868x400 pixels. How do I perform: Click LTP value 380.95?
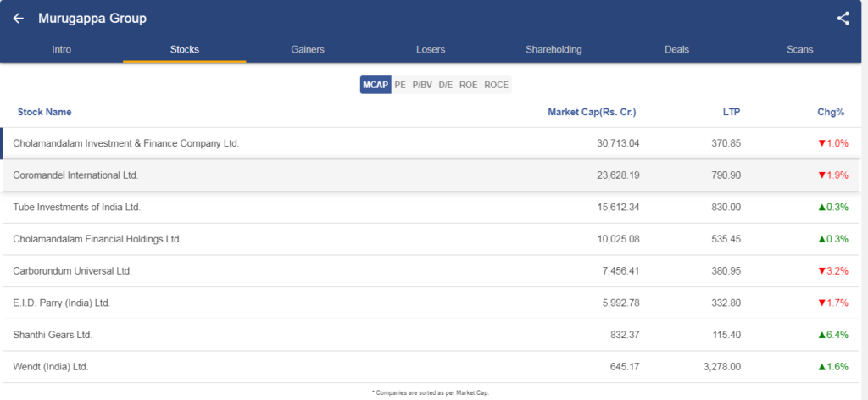(x=726, y=271)
